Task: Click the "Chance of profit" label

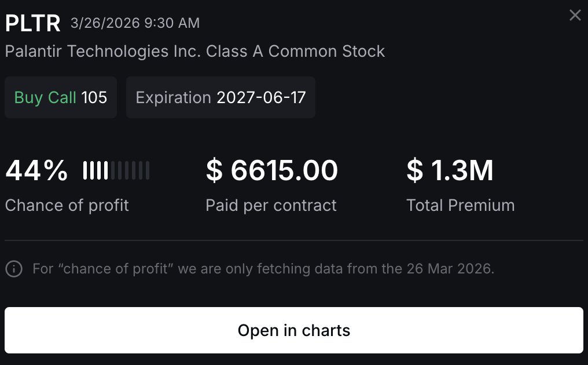Action: (67, 205)
